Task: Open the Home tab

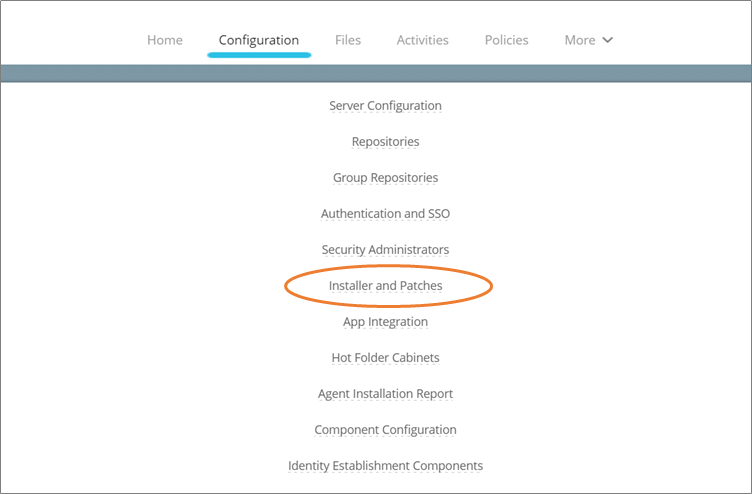Action: point(165,40)
